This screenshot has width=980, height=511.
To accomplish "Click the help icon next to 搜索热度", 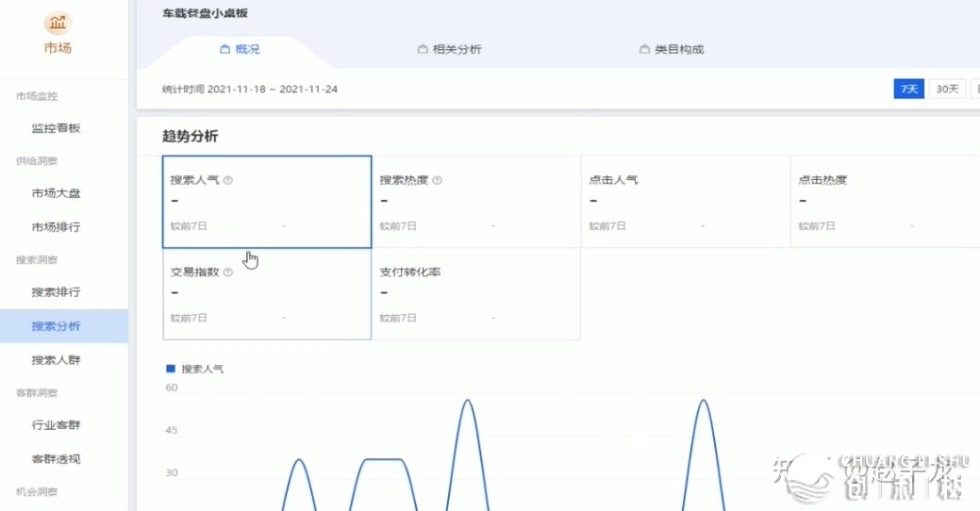I will point(438,180).
